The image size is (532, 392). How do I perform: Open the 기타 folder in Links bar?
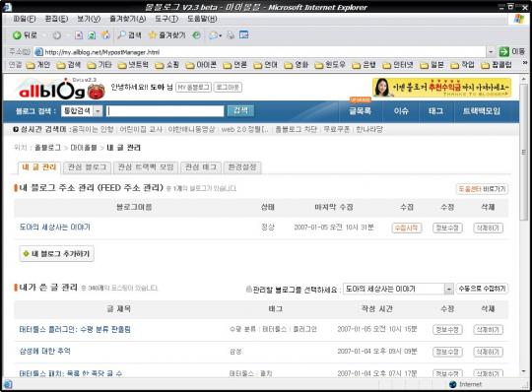point(100,65)
